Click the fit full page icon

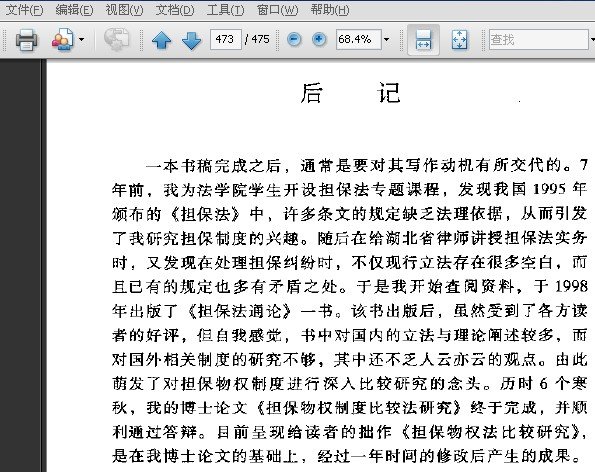tap(460, 40)
